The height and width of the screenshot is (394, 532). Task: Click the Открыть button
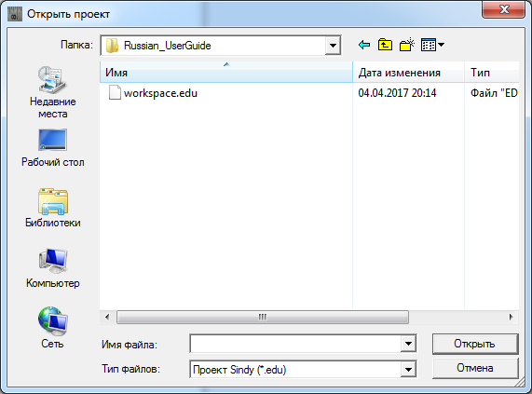[x=475, y=344]
